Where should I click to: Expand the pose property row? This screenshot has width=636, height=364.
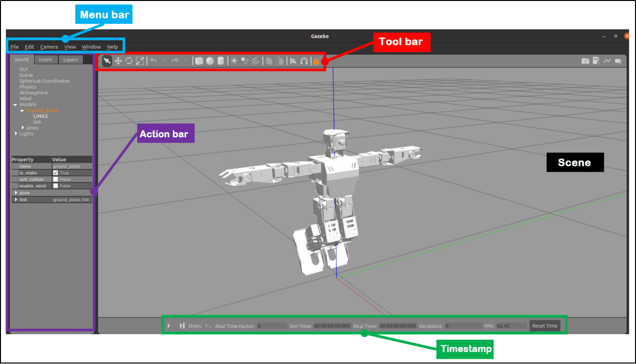click(x=16, y=193)
